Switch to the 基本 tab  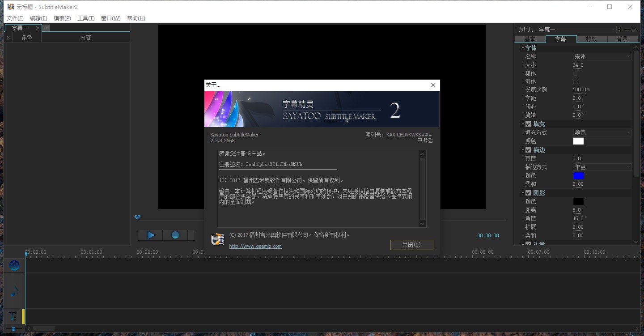click(x=530, y=39)
